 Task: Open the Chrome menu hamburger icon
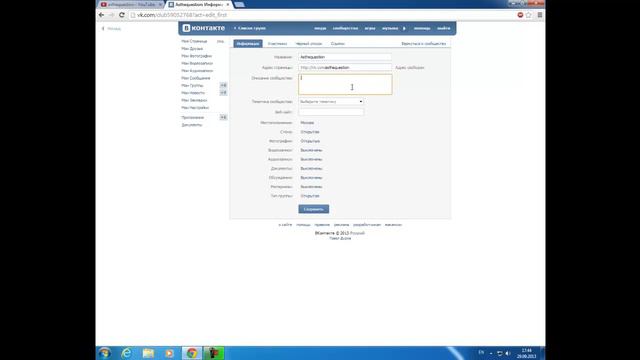click(x=540, y=15)
